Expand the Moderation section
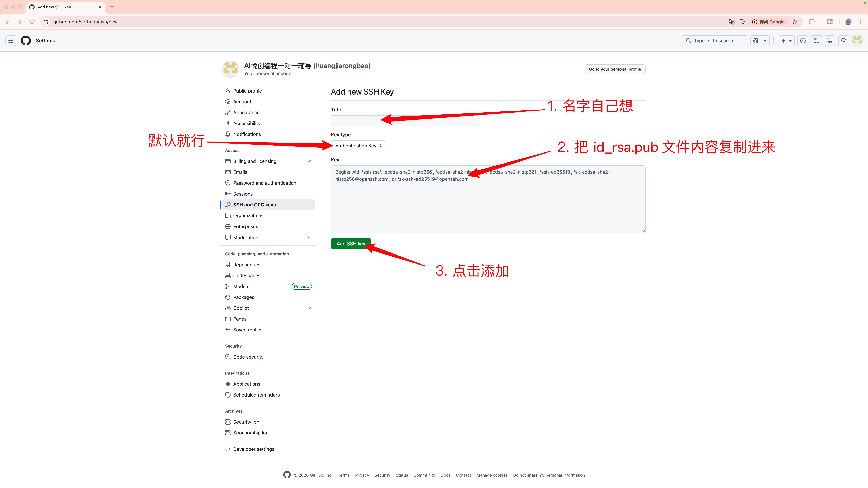 click(x=268, y=237)
